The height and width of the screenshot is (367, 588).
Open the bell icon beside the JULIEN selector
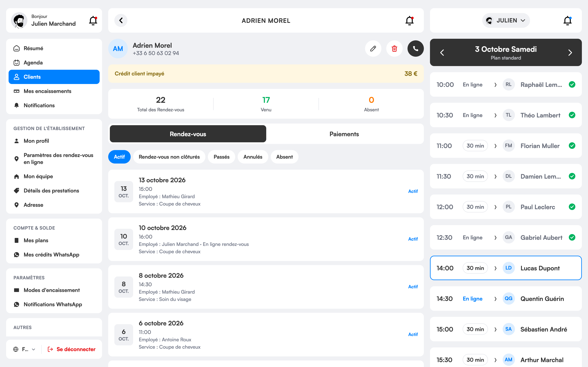click(568, 20)
